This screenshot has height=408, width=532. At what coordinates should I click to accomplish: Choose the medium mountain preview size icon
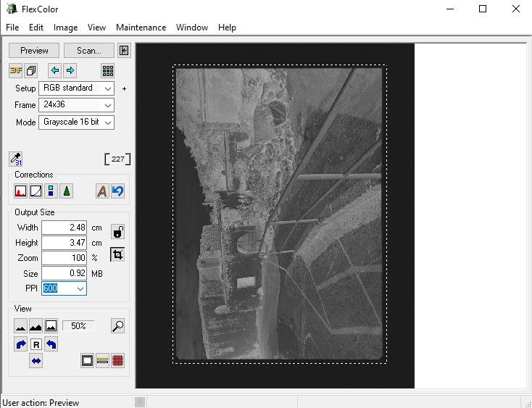pos(36,326)
